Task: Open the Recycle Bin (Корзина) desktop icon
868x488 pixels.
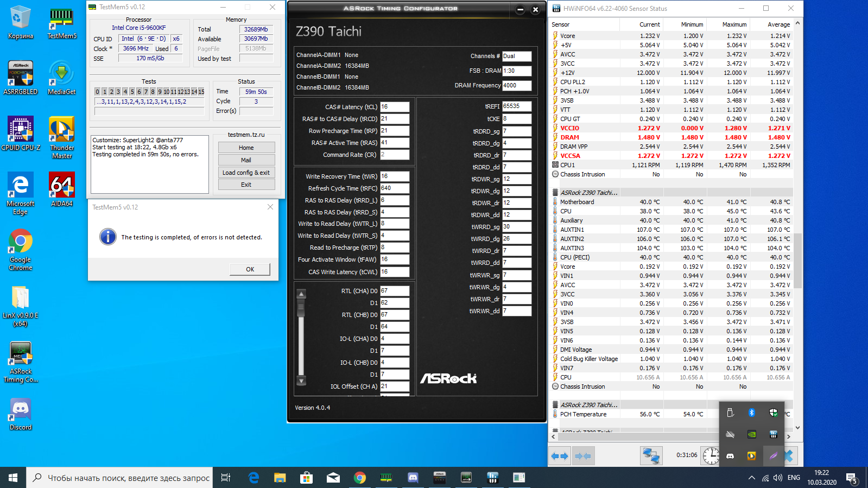Action: pyautogui.click(x=21, y=23)
